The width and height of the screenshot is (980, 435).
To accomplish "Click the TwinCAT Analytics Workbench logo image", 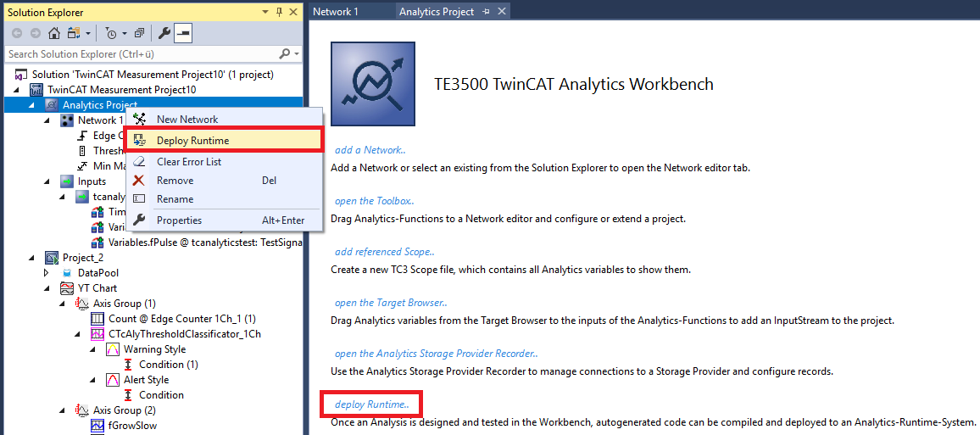I will 373,85.
